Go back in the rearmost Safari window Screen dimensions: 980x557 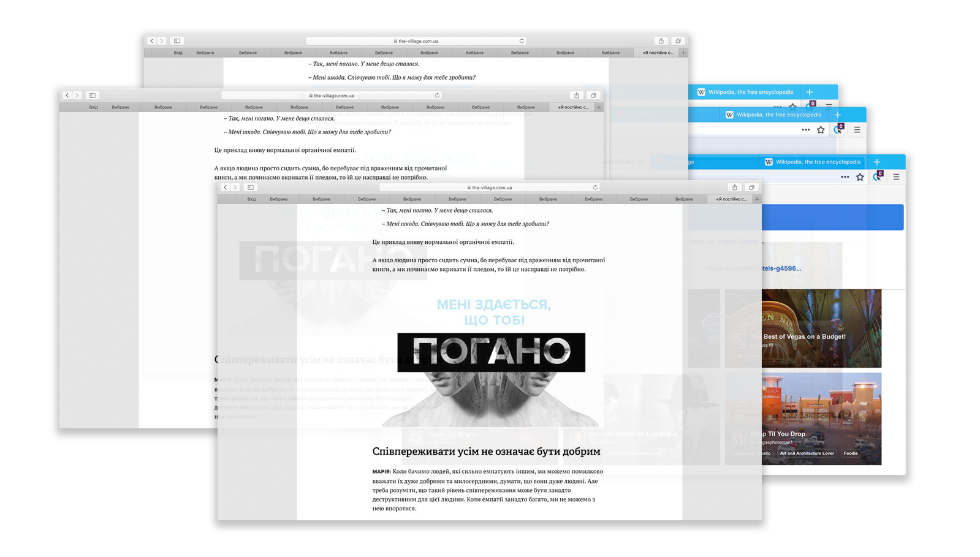tap(152, 41)
